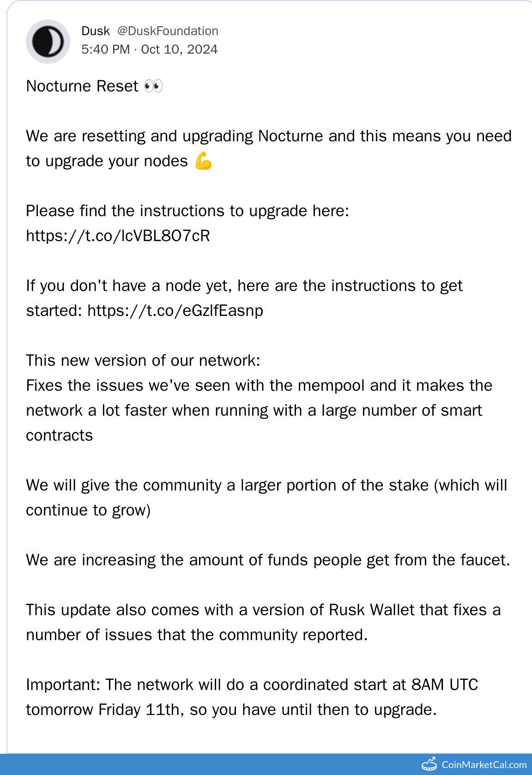This screenshot has height=775, width=532.
Task: Click "This new version of our network:" line
Action: [x=143, y=361]
